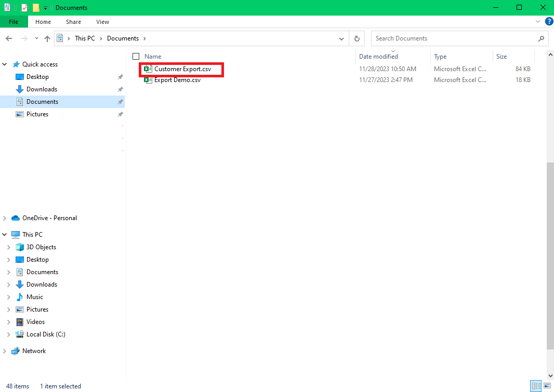Click the Refresh button beside address bar
554x392 pixels.
point(357,38)
